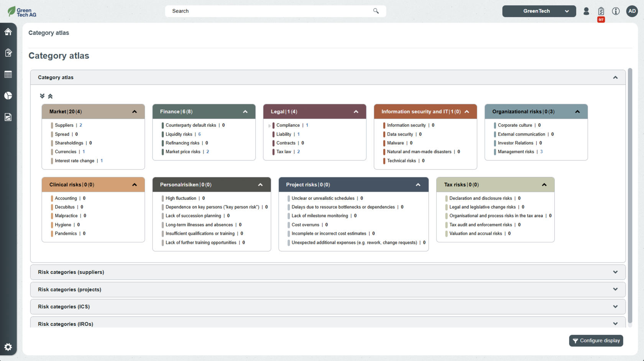This screenshot has height=361, width=644.
Task: Open settings gear in sidebar
Action: (x=8, y=347)
